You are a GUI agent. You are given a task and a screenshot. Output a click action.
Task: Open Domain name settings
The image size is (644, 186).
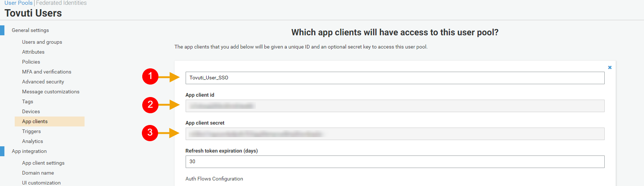coord(38,173)
